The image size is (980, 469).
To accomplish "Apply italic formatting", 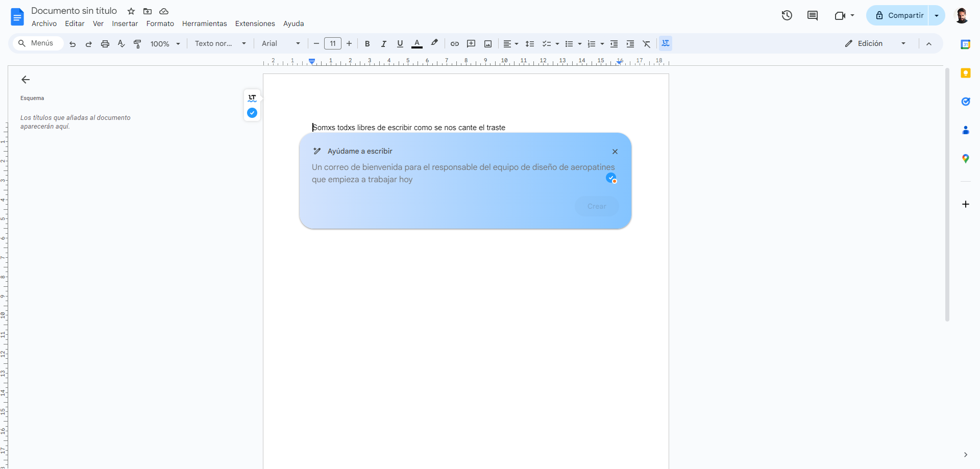I will [x=383, y=44].
